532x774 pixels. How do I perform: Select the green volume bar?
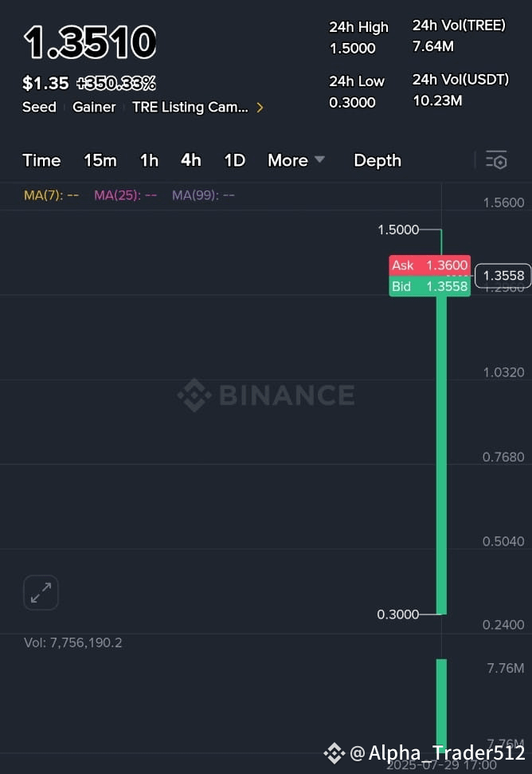441,706
